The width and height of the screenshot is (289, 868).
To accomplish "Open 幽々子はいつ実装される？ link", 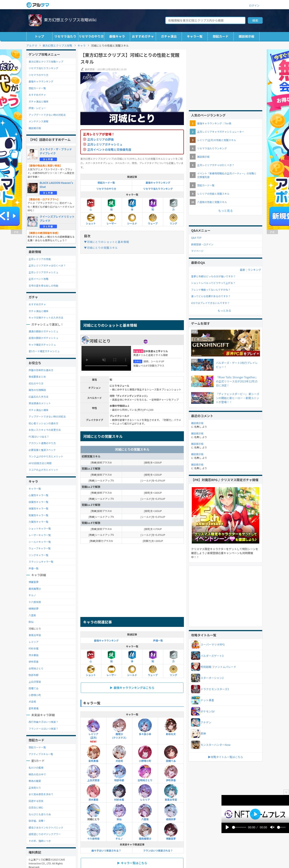I will coord(106,850).
